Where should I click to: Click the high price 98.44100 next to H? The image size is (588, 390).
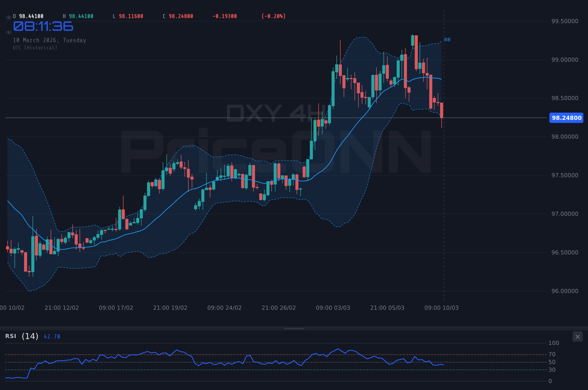point(81,16)
